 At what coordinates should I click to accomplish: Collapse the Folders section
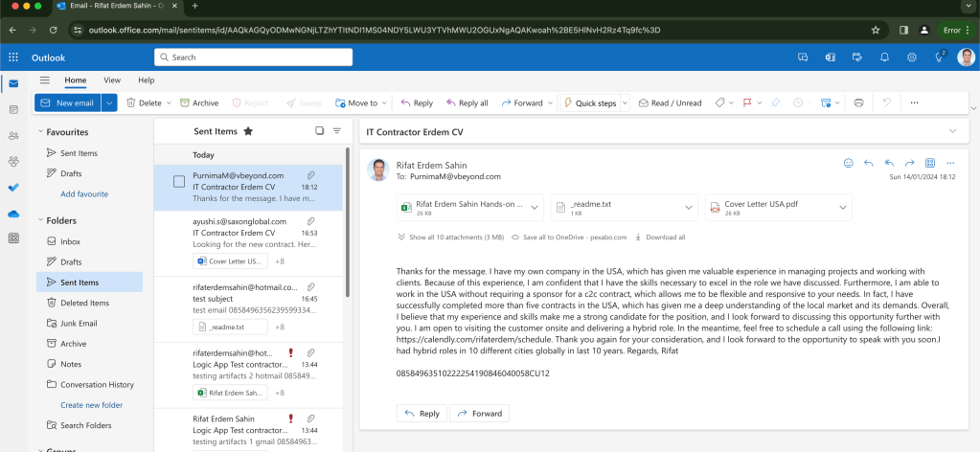point(40,220)
